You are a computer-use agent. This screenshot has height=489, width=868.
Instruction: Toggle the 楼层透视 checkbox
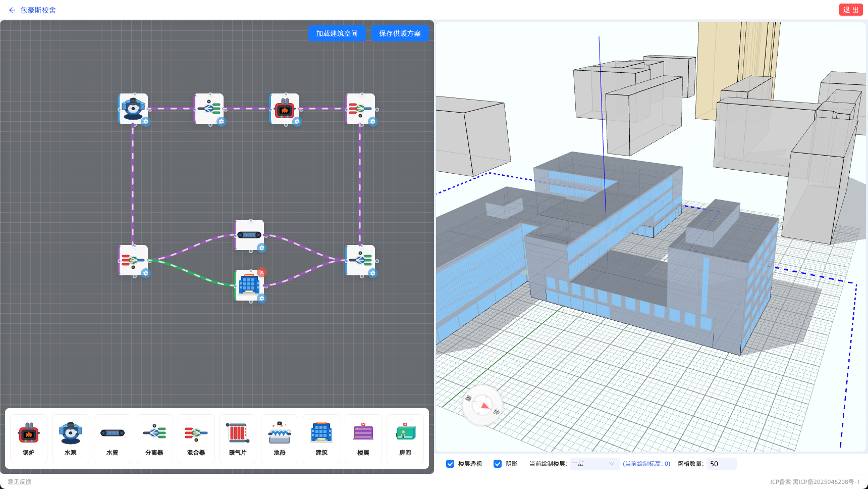450,464
